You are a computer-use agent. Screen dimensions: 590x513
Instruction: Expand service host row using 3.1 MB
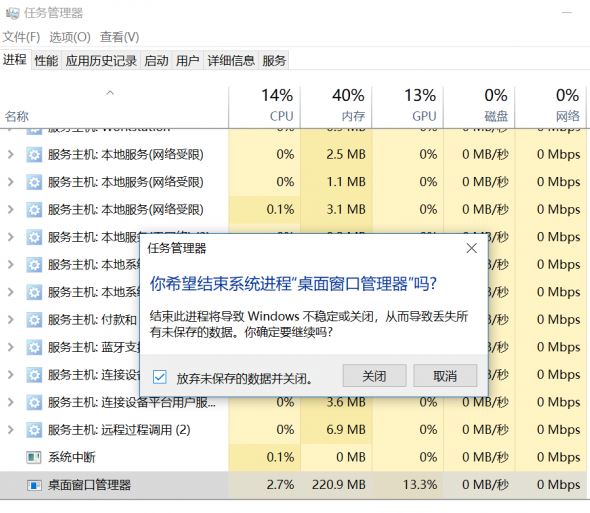11,209
